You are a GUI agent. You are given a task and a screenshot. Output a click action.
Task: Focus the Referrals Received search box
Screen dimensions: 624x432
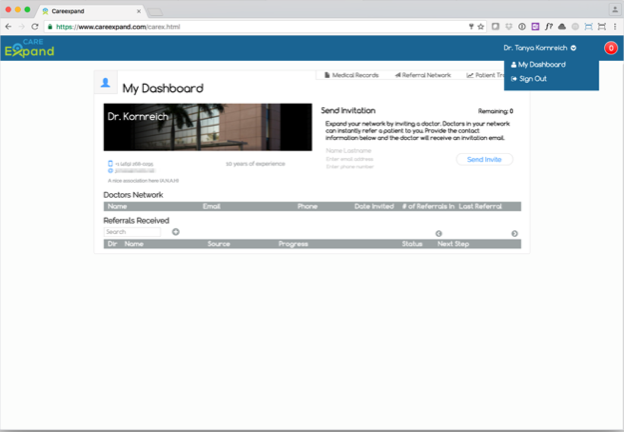131,232
